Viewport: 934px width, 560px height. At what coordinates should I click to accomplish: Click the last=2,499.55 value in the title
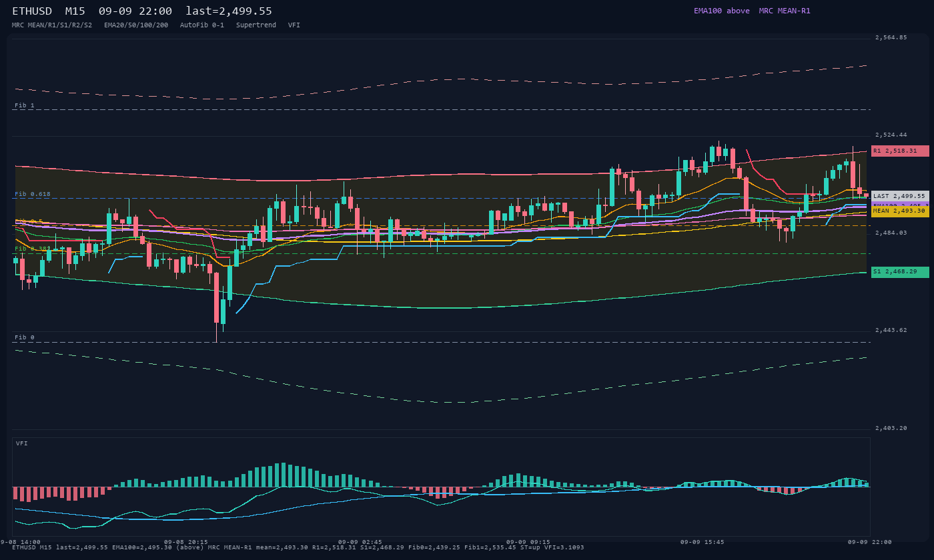click(229, 11)
